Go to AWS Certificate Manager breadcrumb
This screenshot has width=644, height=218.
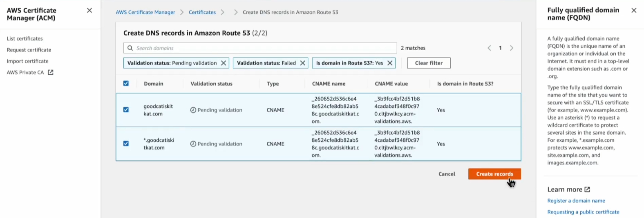click(145, 12)
